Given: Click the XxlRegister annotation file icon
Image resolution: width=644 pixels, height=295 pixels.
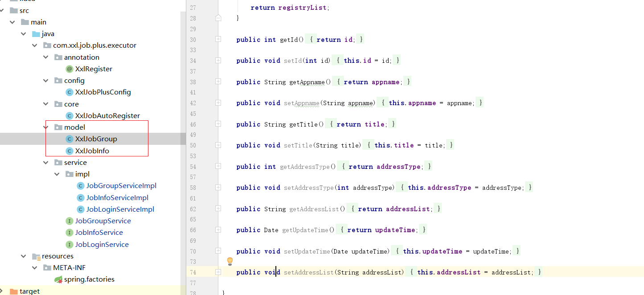Looking at the screenshot, I should tap(69, 69).
